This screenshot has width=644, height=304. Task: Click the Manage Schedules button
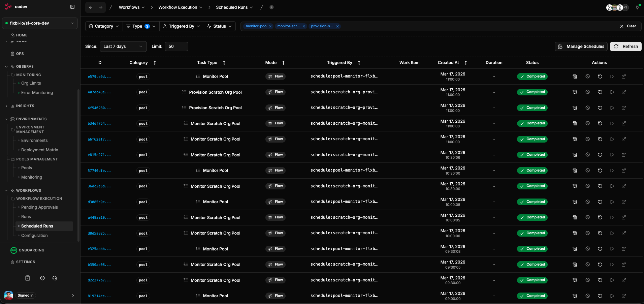click(x=581, y=47)
